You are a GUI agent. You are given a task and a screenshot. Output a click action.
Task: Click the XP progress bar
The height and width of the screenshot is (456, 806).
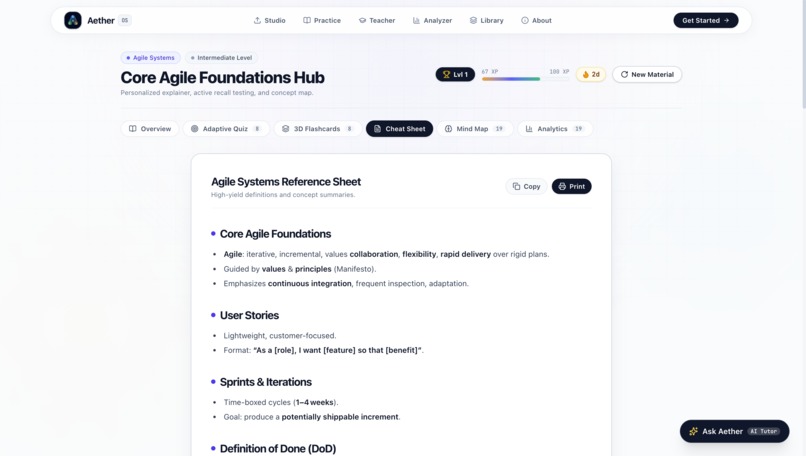pyautogui.click(x=525, y=79)
